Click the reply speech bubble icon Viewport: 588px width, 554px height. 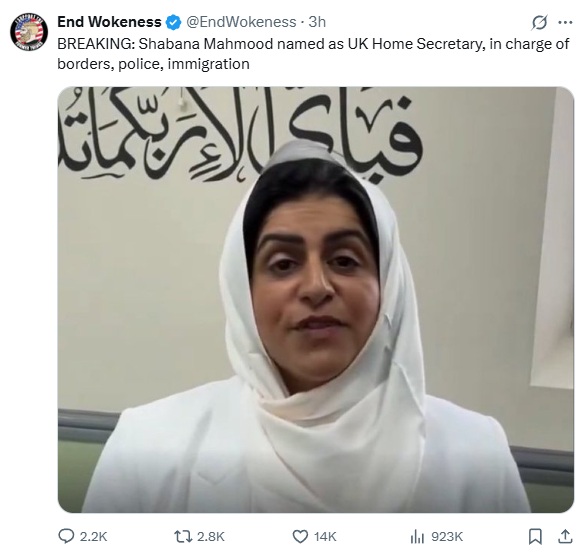click(x=66, y=536)
